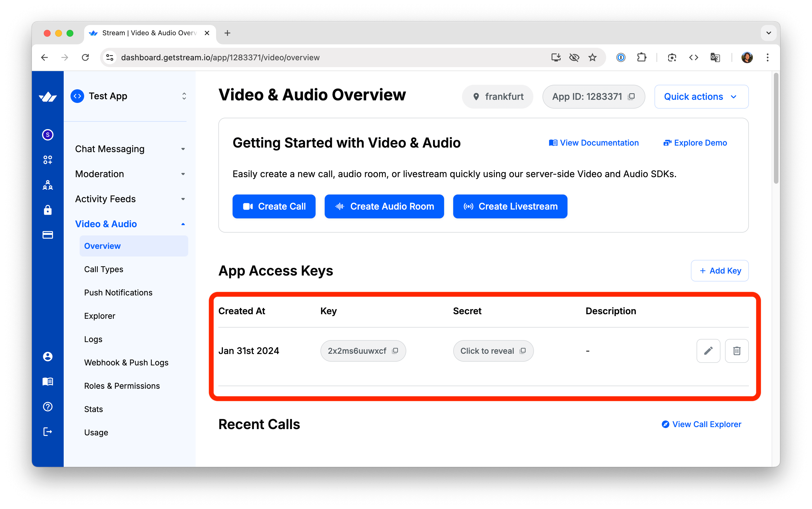Reveal the secret key
This screenshot has width=812, height=509.
[x=487, y=351]
